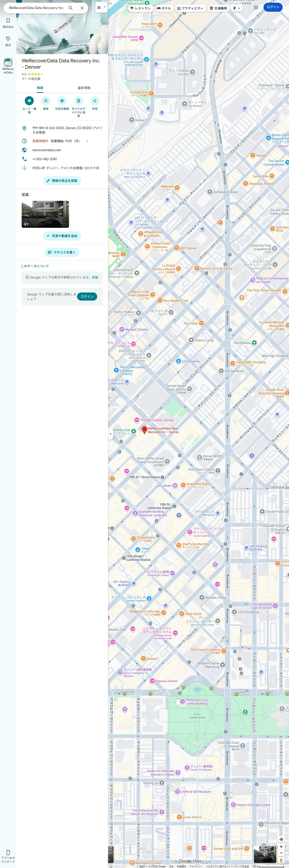Click the Stoney's Bar and Grill pin
Viewport: 289px width, 868px height.
point(247,849)
